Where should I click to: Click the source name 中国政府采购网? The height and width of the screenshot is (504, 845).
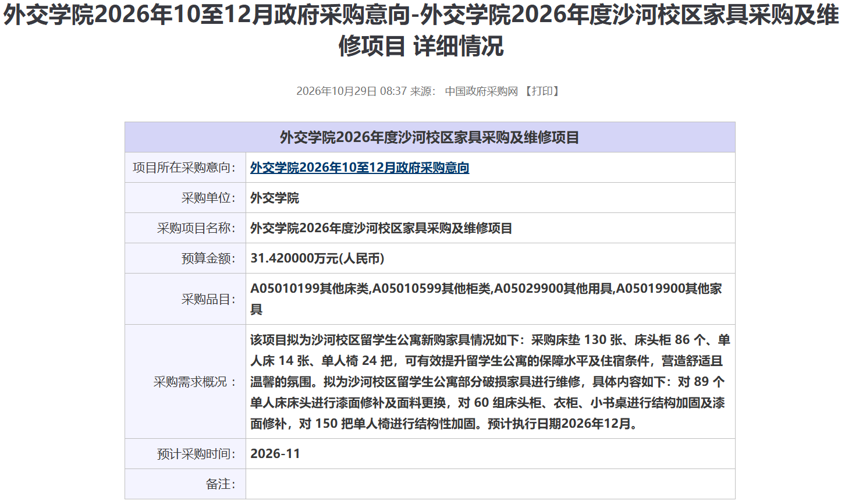pos(481,91)
